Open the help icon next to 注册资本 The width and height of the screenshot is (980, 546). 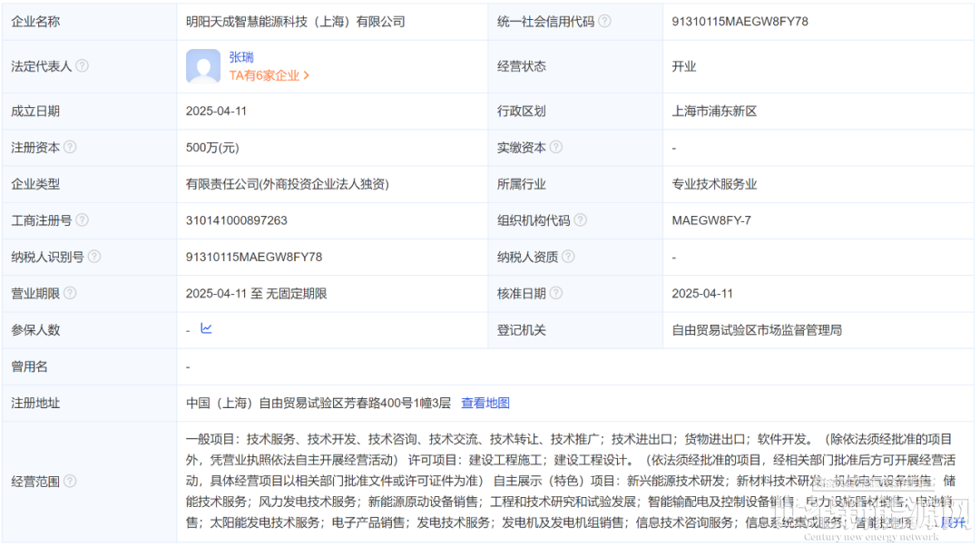(70, 147)
